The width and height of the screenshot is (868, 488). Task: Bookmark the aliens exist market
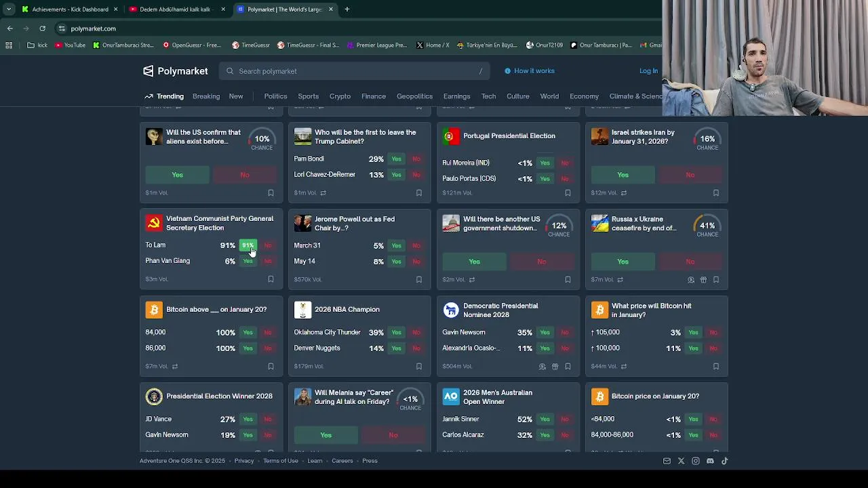pyautogui.click(x=271, y=192)
